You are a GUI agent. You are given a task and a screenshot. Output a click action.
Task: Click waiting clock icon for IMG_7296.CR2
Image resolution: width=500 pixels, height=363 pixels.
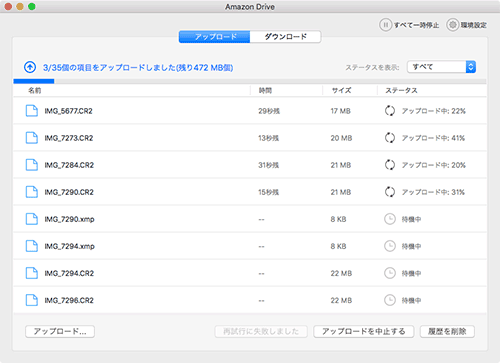click(x=390, y=300)
